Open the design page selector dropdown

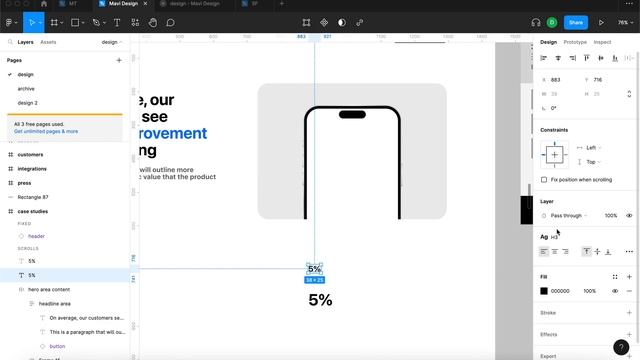[112, 42]
